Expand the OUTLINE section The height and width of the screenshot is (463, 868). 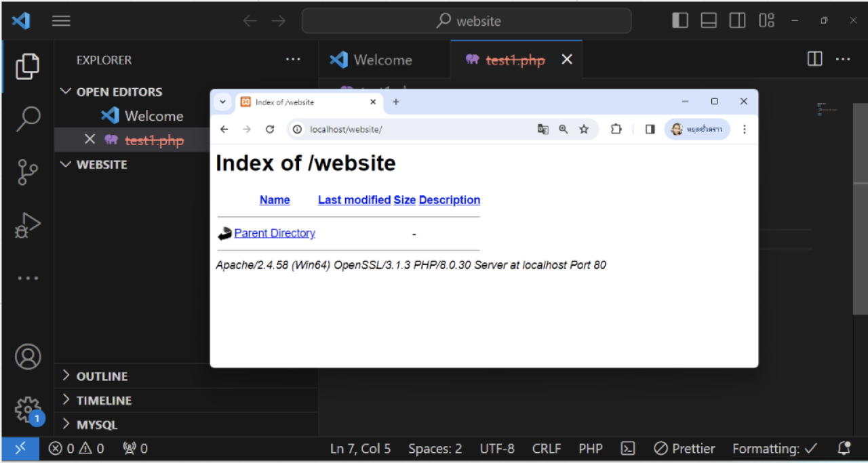pyautogui.click(x=102, y=376)
